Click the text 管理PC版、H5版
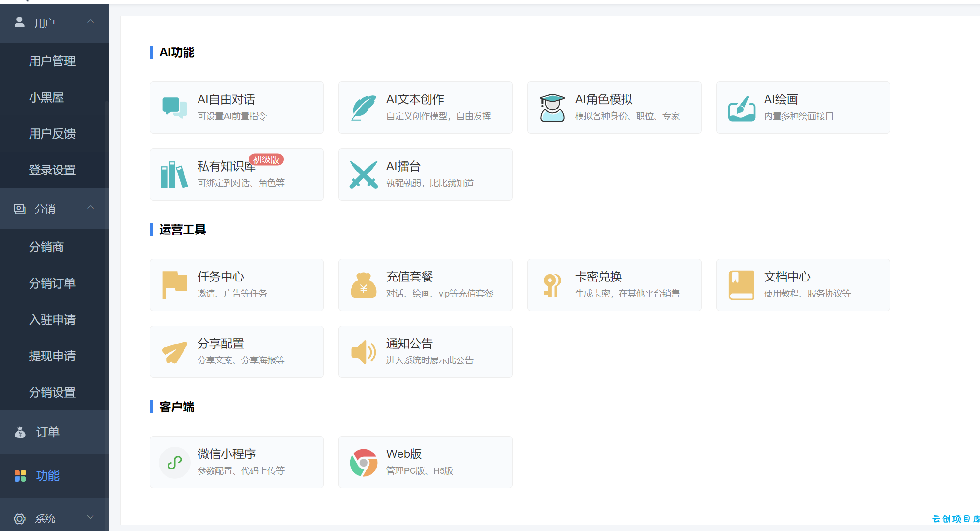Screen dimensions: 980x531 point(420,471)
